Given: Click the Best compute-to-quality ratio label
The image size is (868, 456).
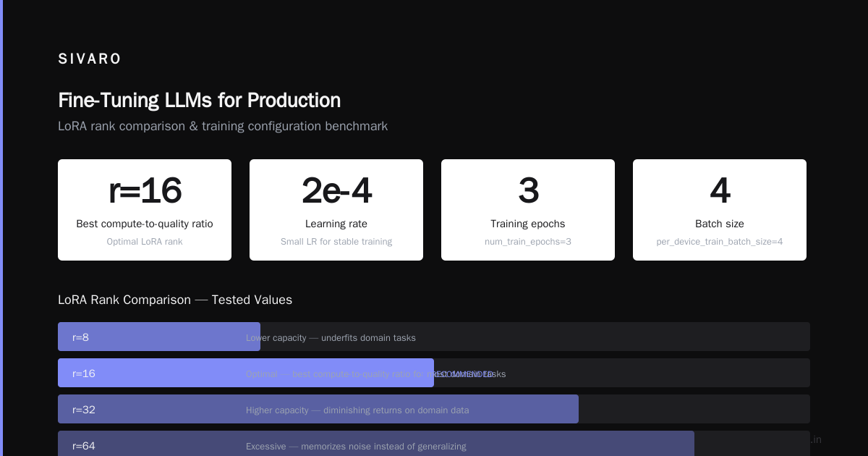Looking at the screenshot, I should click(145, 224).
